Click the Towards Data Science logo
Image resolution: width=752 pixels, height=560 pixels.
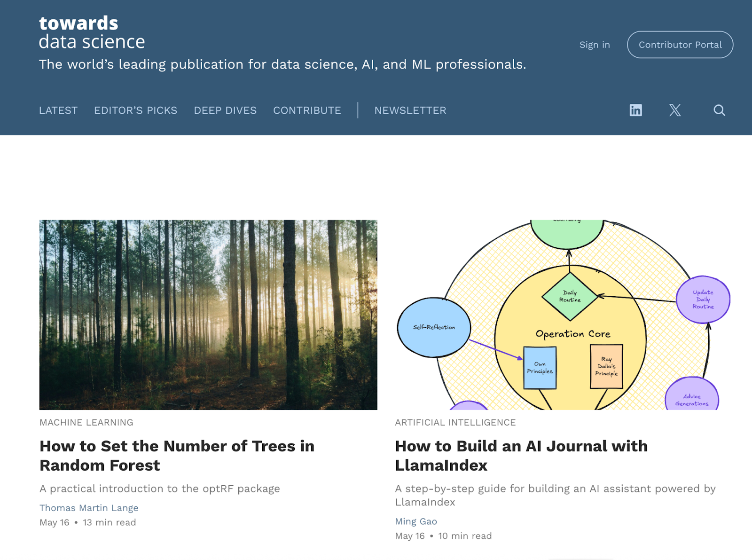92,32
